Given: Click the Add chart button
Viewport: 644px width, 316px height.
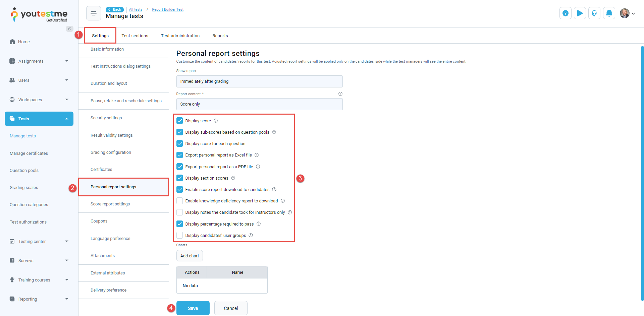Looking at the screenshot, I should click(x=190, y=256).
